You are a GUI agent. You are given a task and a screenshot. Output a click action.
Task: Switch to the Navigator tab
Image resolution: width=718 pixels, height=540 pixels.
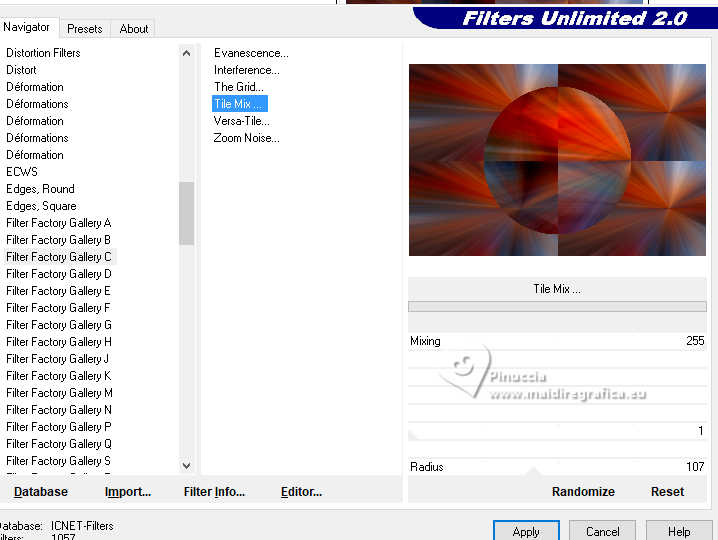[27, 27]
